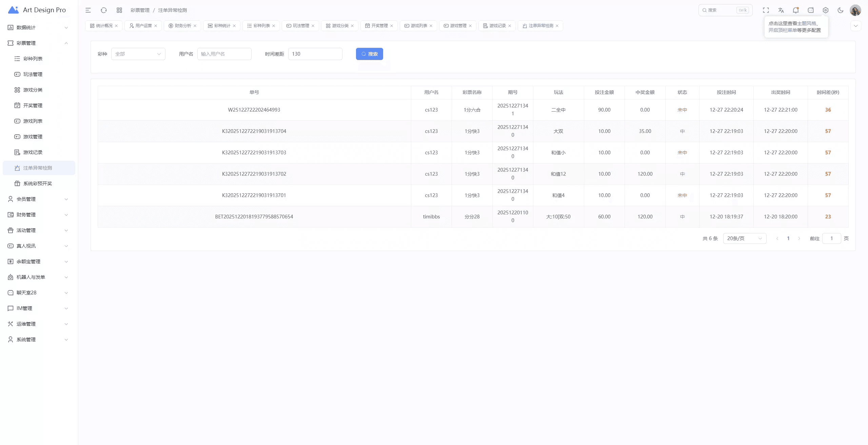Toggle dark mode with the moon icon
This screenshot has width=868, height=445.
point(840,10)
